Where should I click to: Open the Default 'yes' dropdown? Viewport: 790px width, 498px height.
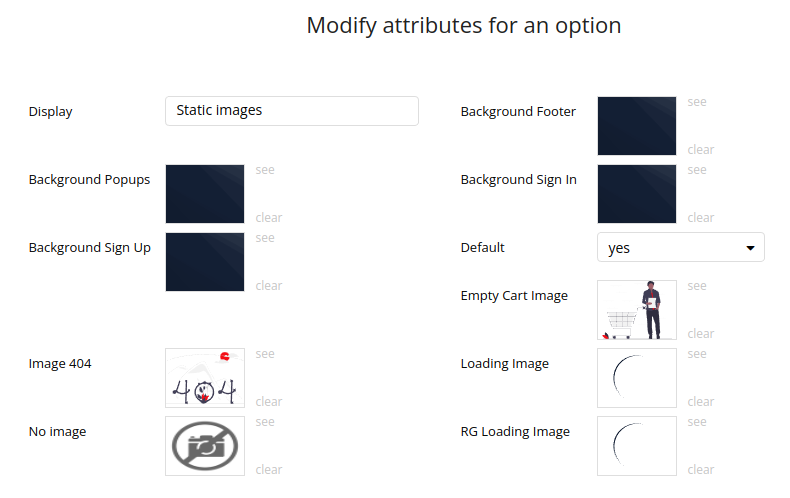680,248
